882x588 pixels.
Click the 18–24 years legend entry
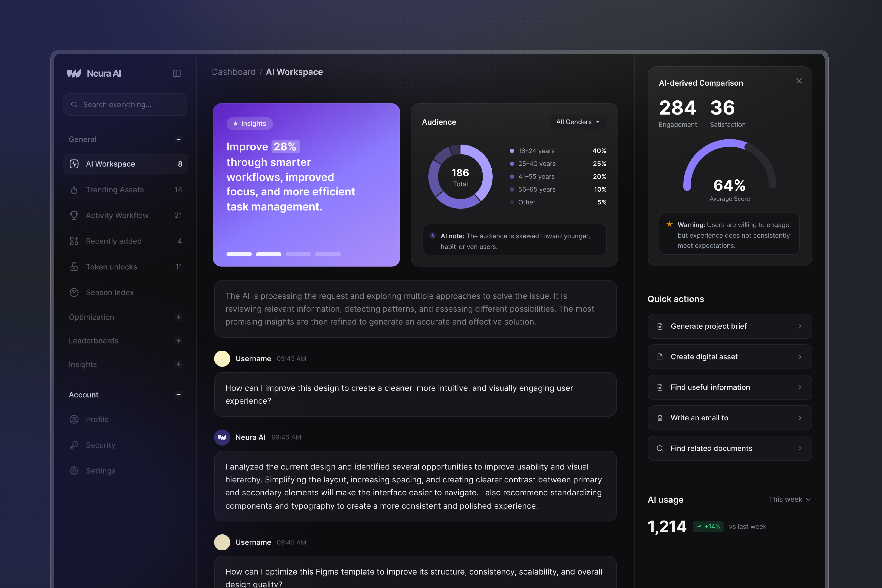[558, 151]
